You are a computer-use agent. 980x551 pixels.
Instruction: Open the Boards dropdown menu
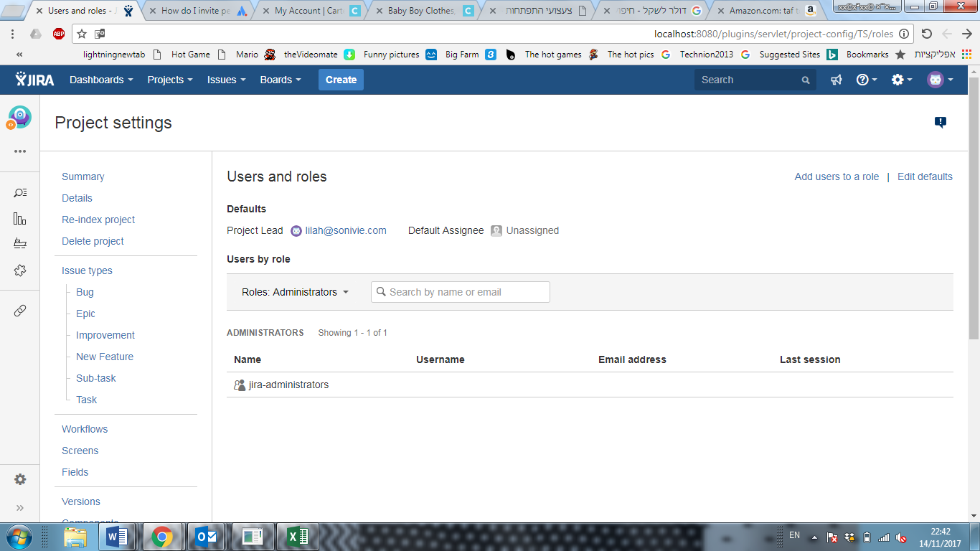pos(280,80)
